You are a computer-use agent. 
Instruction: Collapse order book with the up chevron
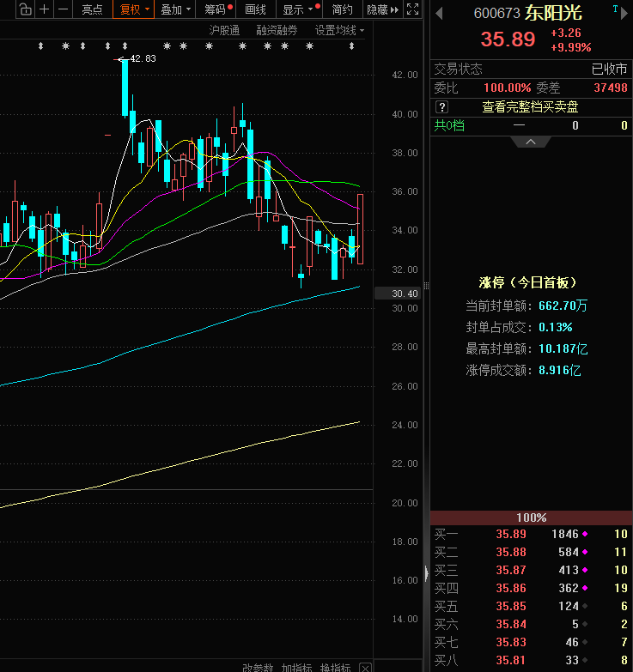[531, 142]
